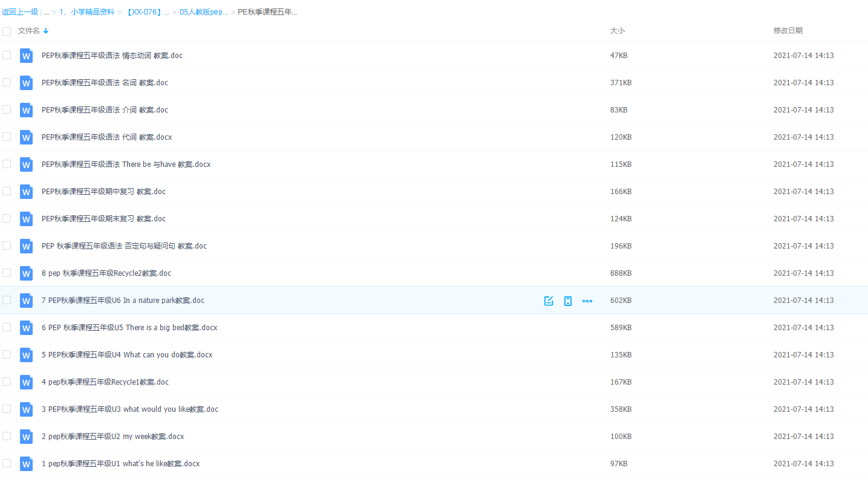Check the box for 名词 教案.doc

7,82
